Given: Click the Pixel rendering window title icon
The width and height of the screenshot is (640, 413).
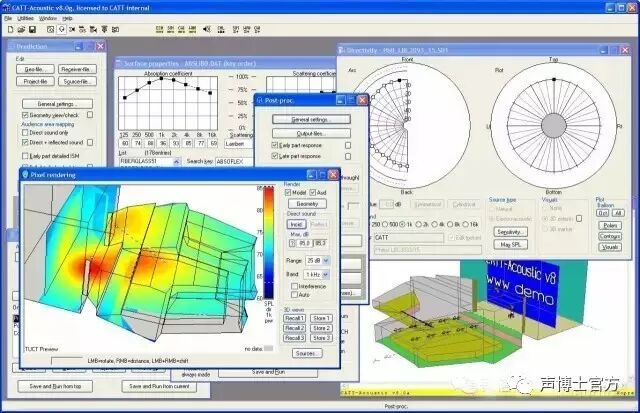Looking at the screenshot, I should 25,175.
